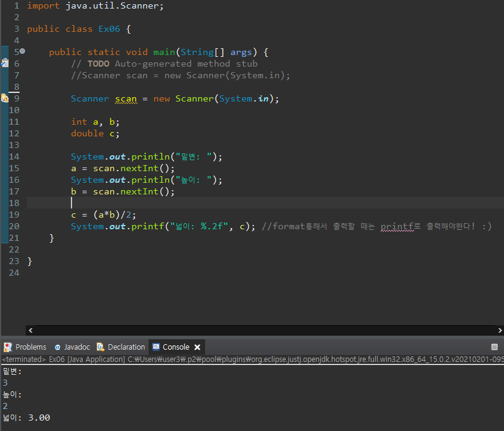Click the underlined 'printf' in the line 20 comment
The width and height of the screenshot is (504, 431).
pyautogui.click(x=397, y=226)
